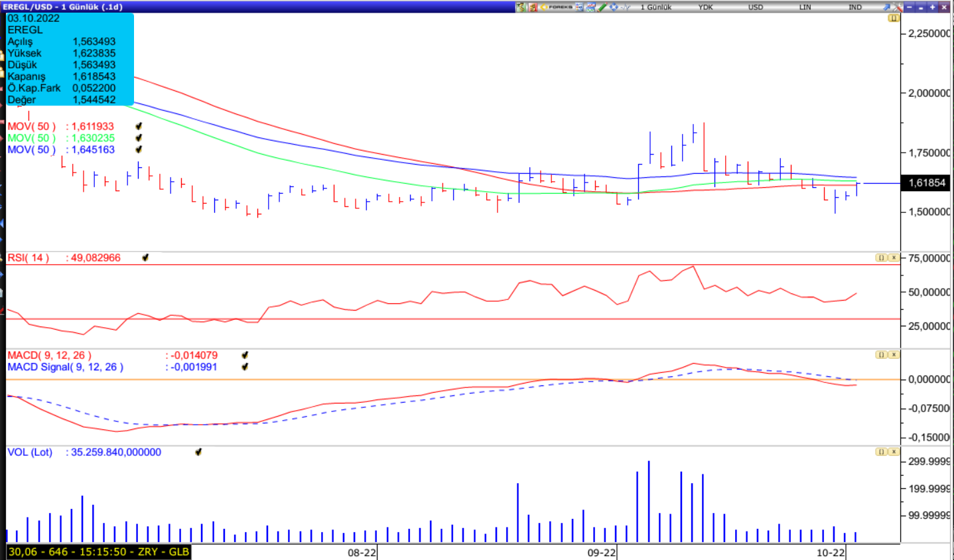Click the green MOV( 50 ) label
This screenshot has width=954, height=560.
point(32,138)
